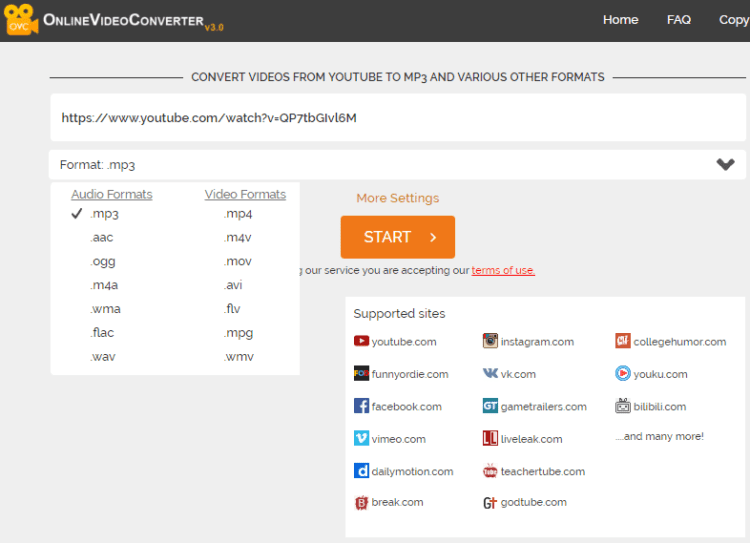Click the vimeo.com icon
The image size is (750, 543).
361,438
